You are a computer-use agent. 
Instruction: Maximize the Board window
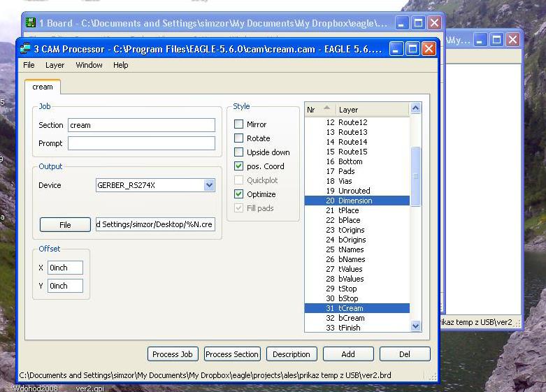418,23
